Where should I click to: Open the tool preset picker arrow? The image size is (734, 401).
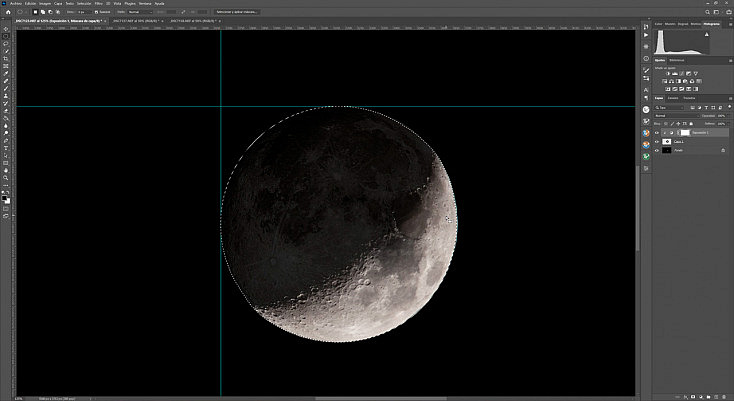[26, 12]
